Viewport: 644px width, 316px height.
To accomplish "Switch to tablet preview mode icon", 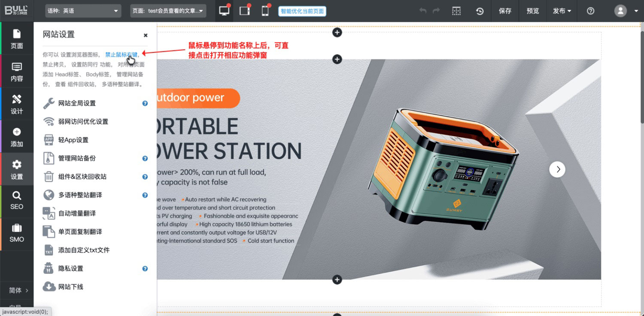I will coord(245,11).
